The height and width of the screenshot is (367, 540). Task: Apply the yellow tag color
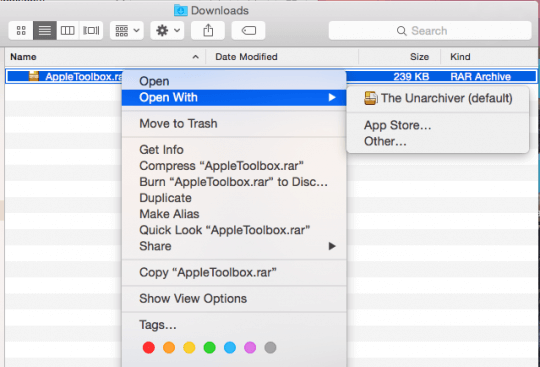[189, 348]
